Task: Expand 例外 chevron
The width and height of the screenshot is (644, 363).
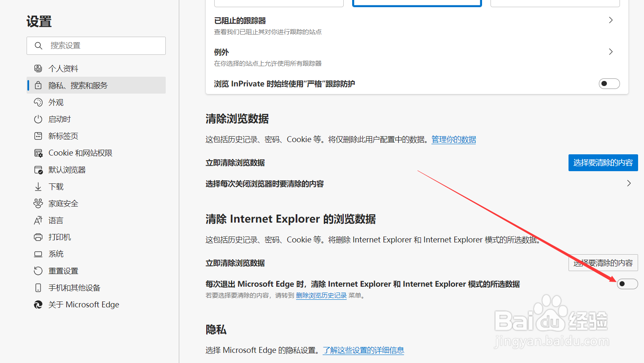Action: tap(611, 52)
